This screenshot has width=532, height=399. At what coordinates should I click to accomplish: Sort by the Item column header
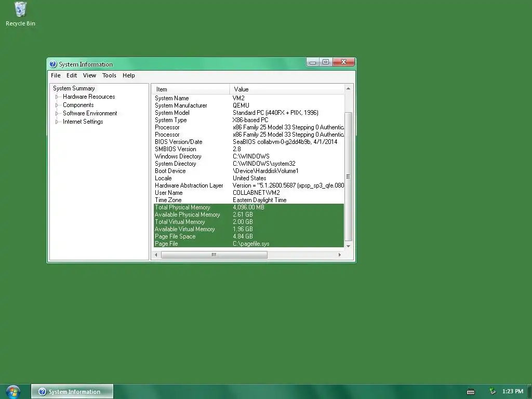[x=191, y=89]
